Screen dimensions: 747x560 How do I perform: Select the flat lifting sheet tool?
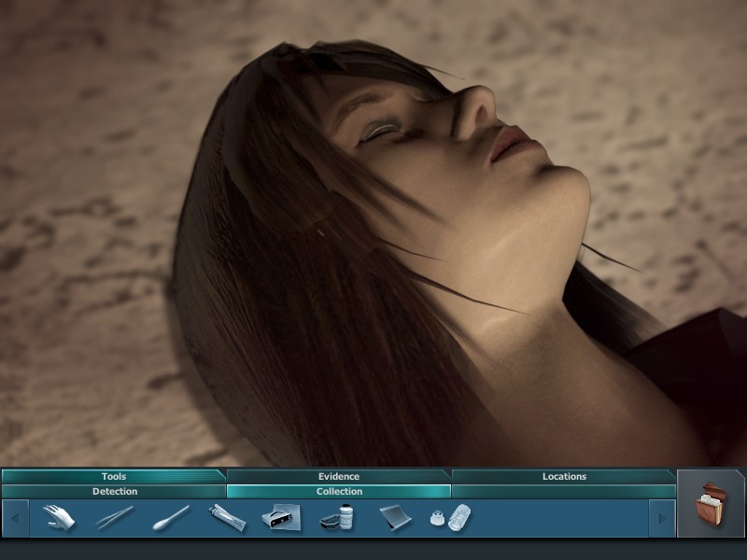pyautogui.click(x=395, y=518)
